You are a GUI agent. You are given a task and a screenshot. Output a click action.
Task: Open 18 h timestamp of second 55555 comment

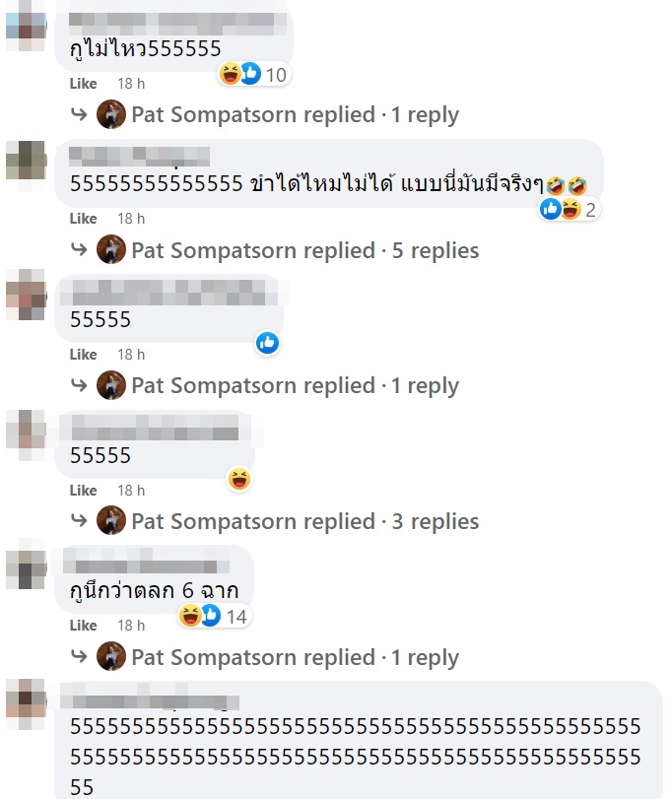pyautogui.click(x=131, y=491)
